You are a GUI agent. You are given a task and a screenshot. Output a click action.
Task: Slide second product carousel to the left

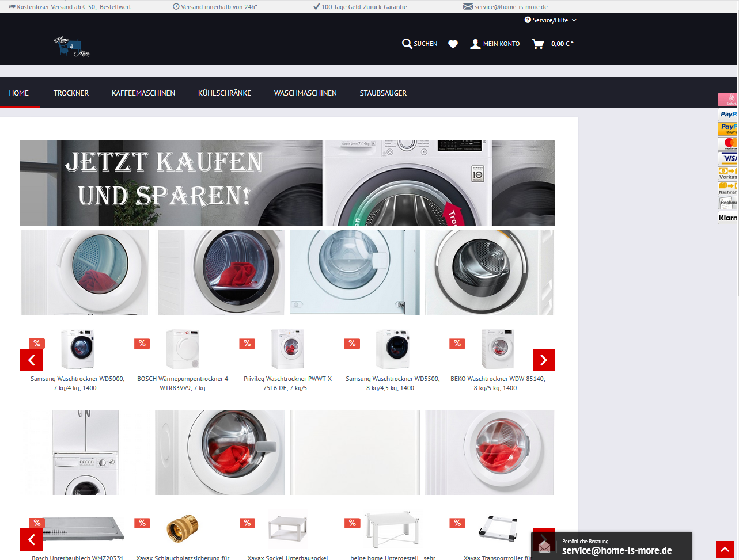coord(32,540)
